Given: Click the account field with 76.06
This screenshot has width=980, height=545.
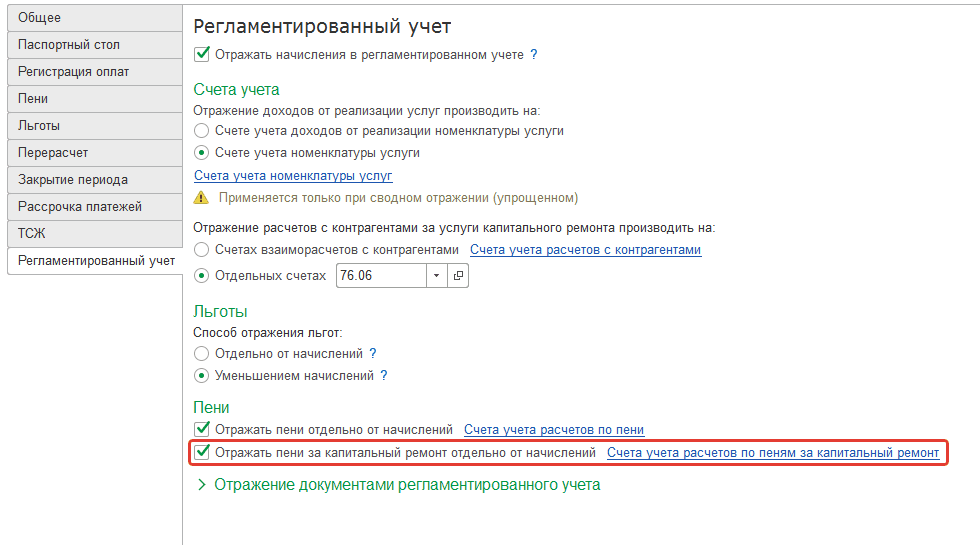Looking at the screenshot, I should [382, 276].
